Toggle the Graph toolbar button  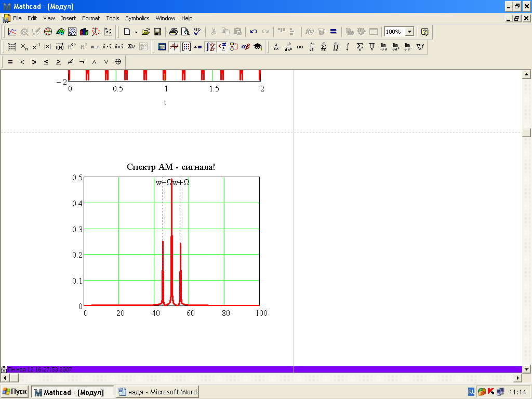click(174, 47)
